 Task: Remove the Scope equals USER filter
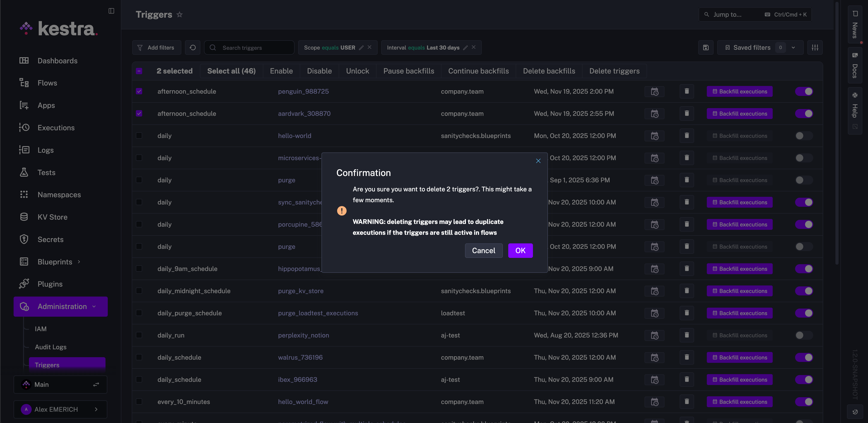coord(370,47)
